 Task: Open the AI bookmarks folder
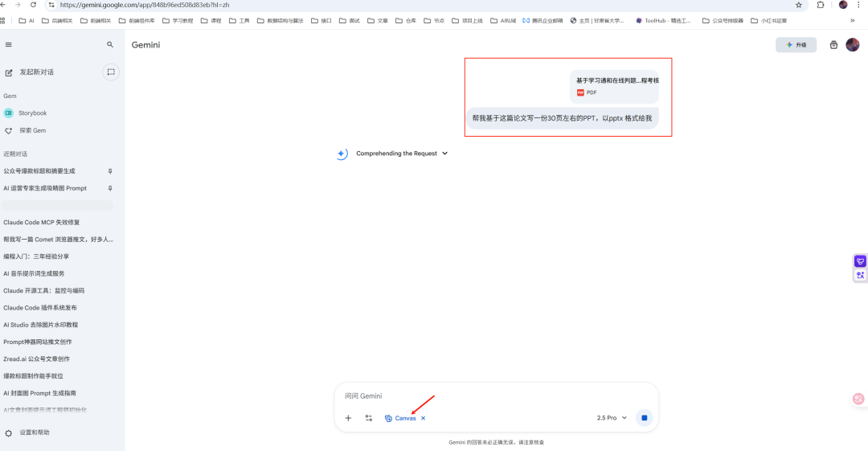tap(27, 21)
